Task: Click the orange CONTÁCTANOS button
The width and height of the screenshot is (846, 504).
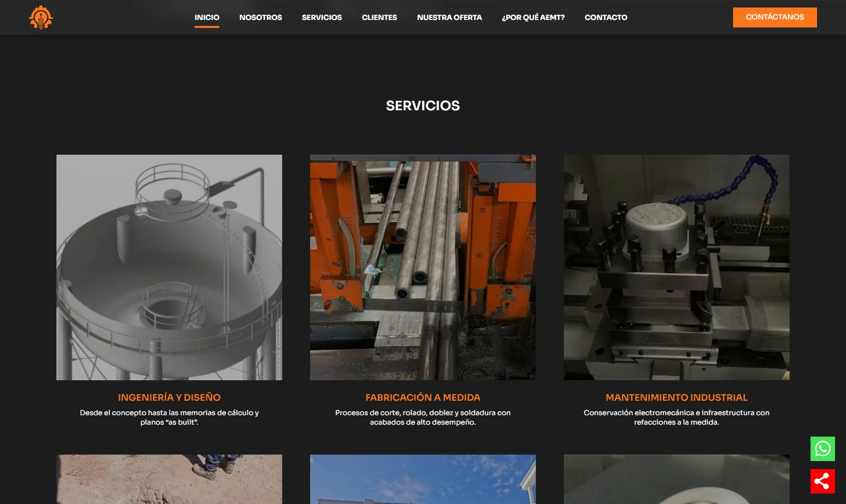Action: (x=775, y=17)
